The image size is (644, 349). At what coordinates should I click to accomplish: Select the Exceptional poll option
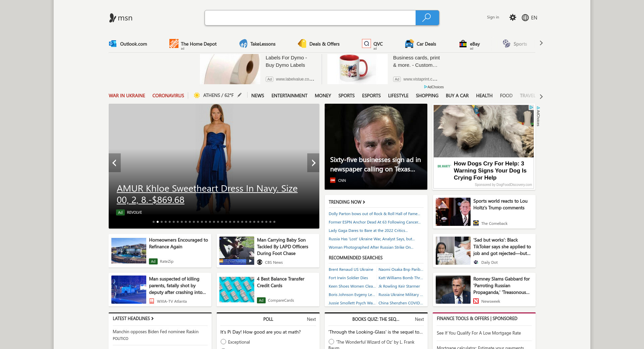tap(223, 342)
